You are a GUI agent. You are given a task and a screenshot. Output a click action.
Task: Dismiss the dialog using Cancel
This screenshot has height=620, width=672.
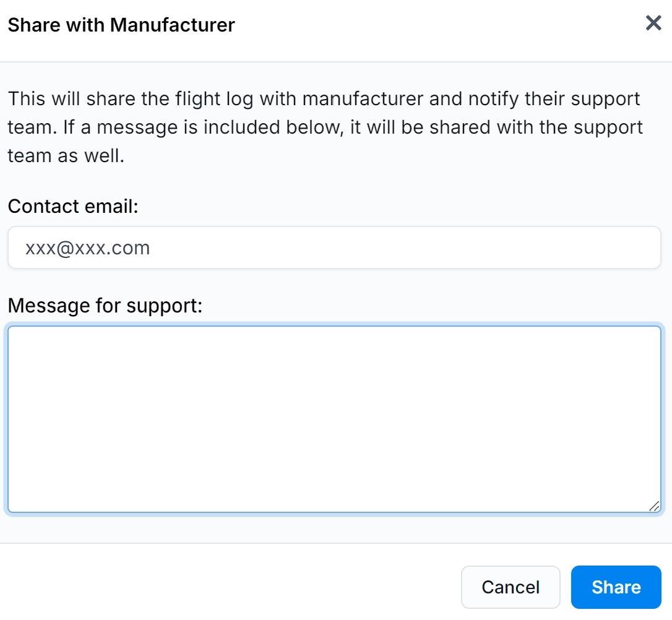(510, 587)
